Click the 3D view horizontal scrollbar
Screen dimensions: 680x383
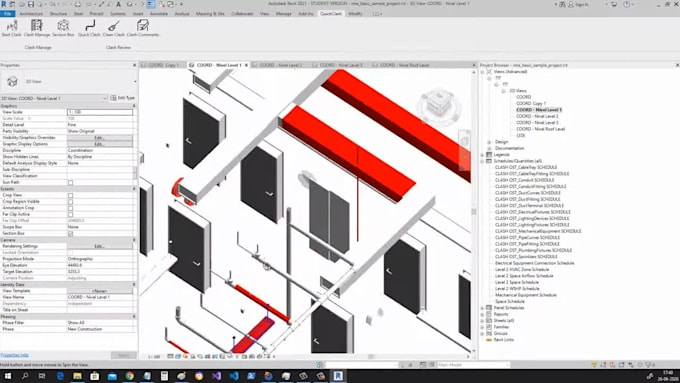[371, 357]
